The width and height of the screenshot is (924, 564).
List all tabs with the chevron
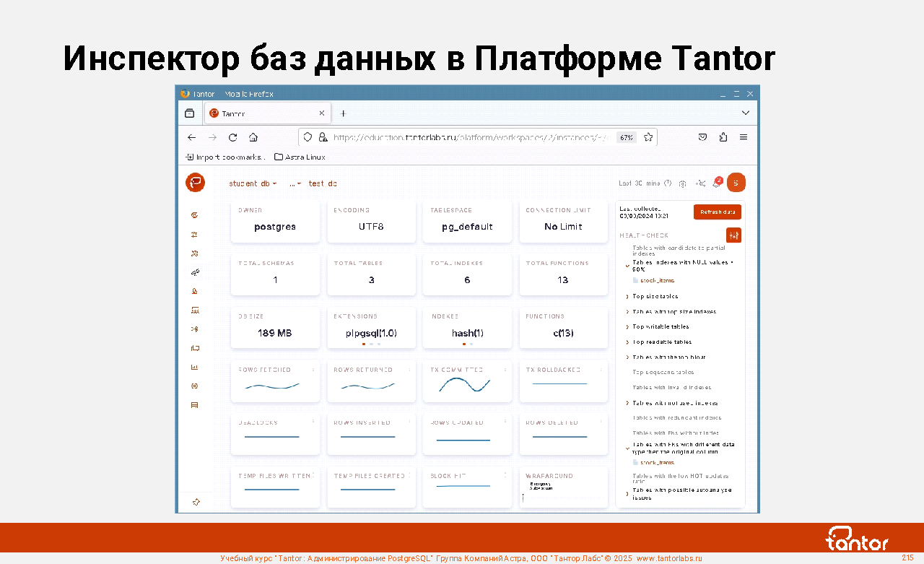pos(746,113)
